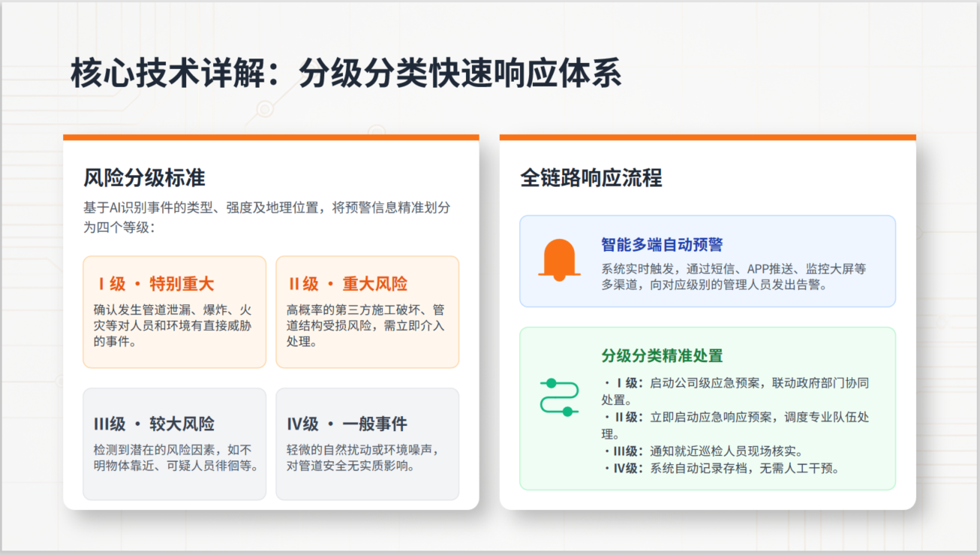Click the green route flow icon

[x=559, y=397]
